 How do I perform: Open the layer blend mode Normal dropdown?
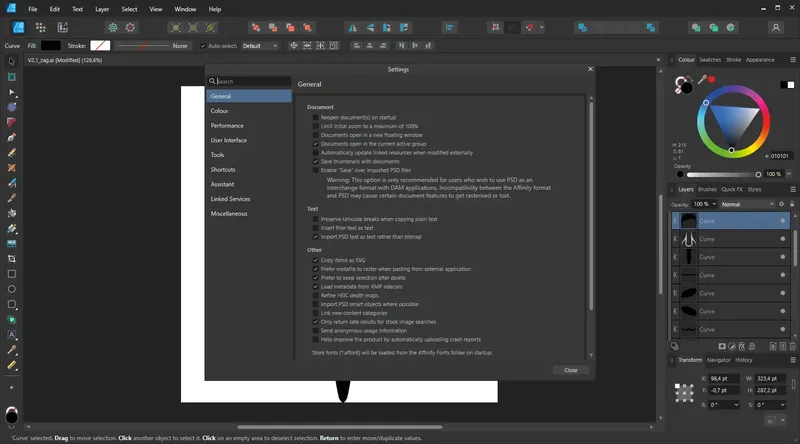point(747,204)
